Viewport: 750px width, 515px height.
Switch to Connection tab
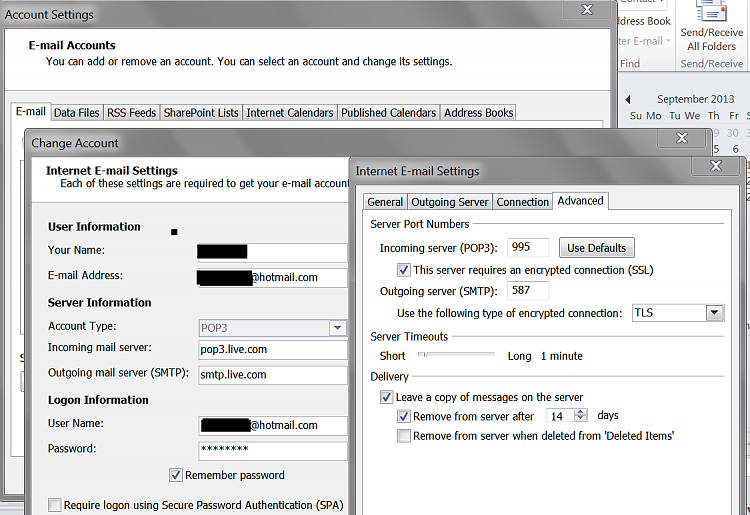tap(522, 202)
